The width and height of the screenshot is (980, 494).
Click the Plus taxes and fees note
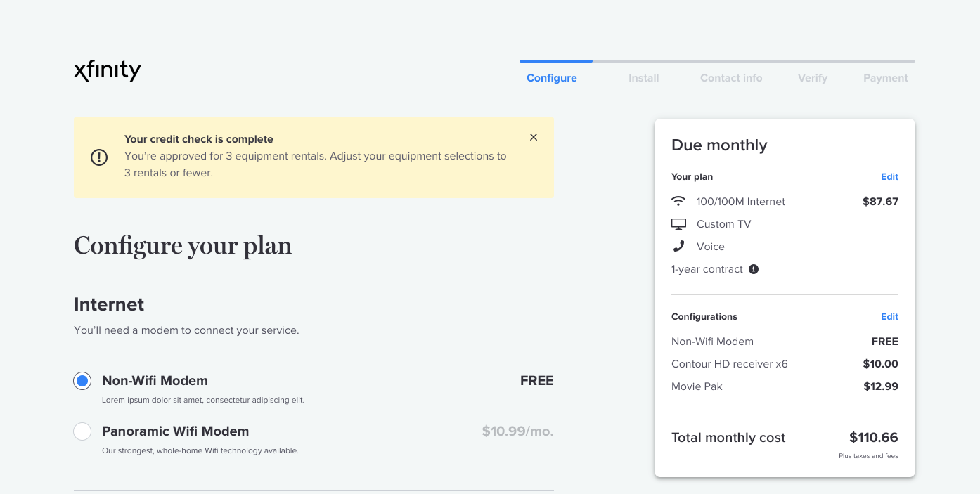coord(868,456)
